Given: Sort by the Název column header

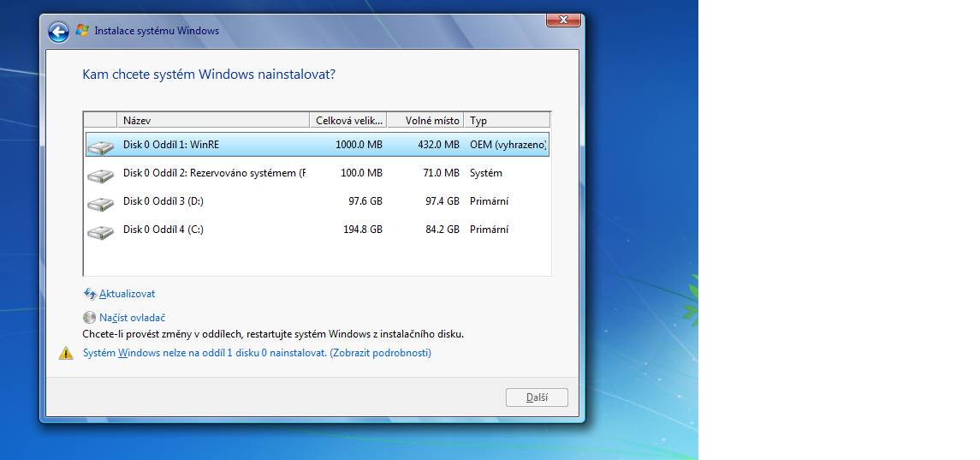Looking at the screenshot, I should click(213, 120).
